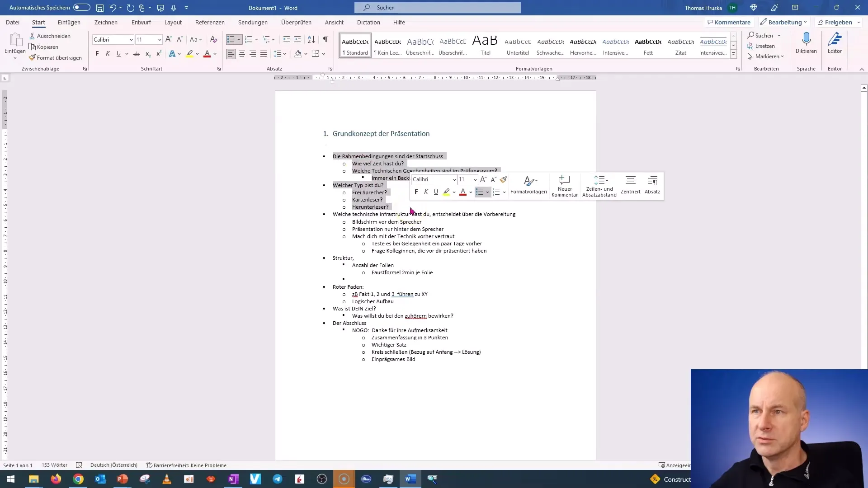Switch to Einfügen tab

pyautogui.click(x=69, y=22)
